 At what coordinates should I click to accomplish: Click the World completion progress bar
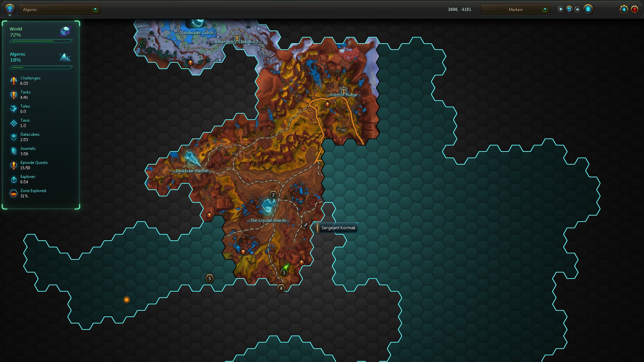click(x=41, y=41)
